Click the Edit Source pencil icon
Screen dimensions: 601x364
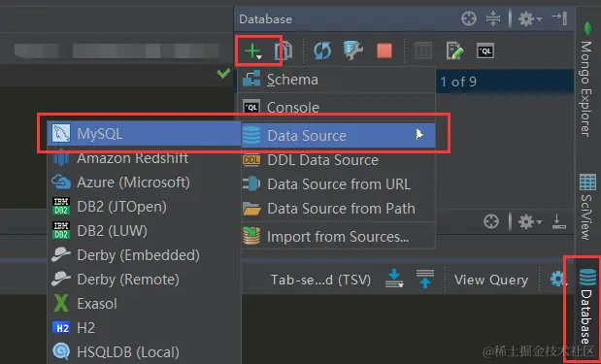point(454,50)
